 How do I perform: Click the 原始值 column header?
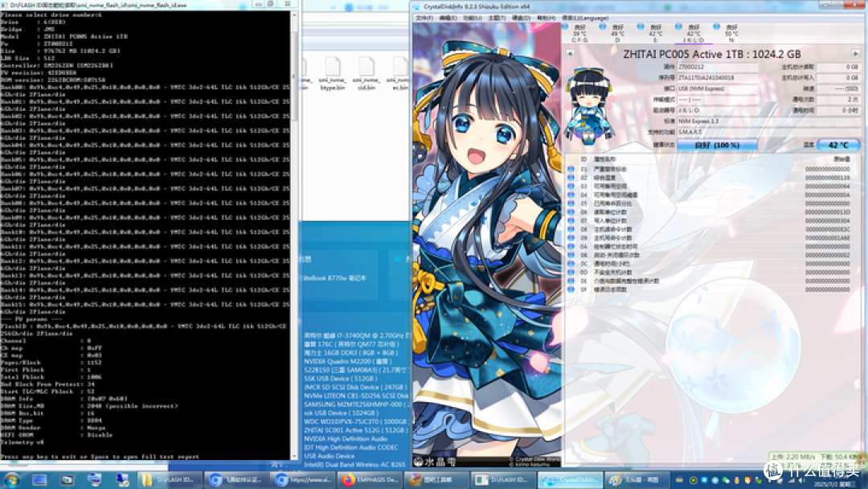(x=841, y=159)
